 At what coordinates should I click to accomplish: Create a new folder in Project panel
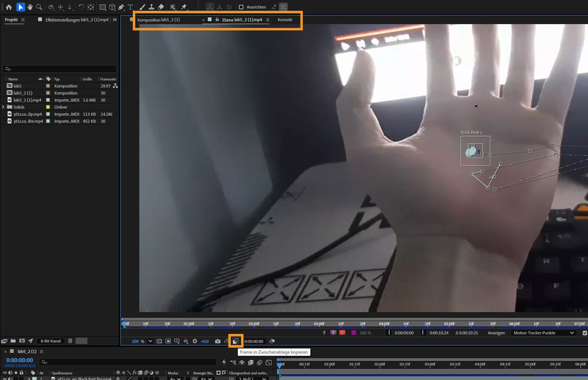13,341
